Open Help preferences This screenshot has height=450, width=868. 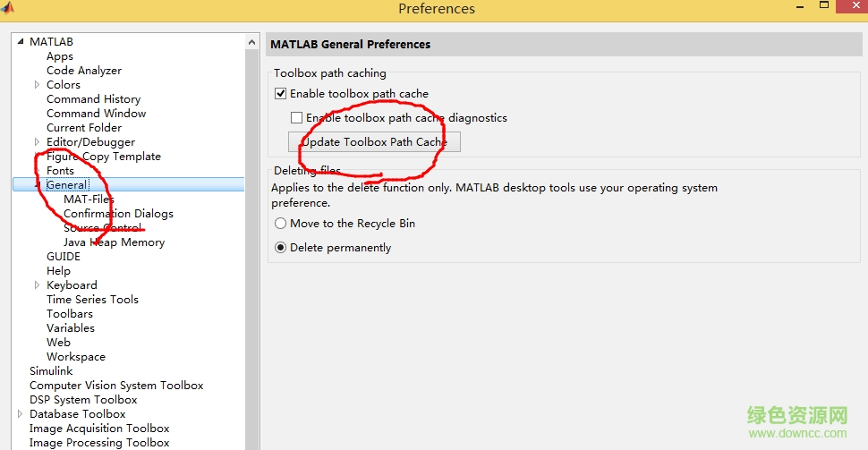click(59, 271)
